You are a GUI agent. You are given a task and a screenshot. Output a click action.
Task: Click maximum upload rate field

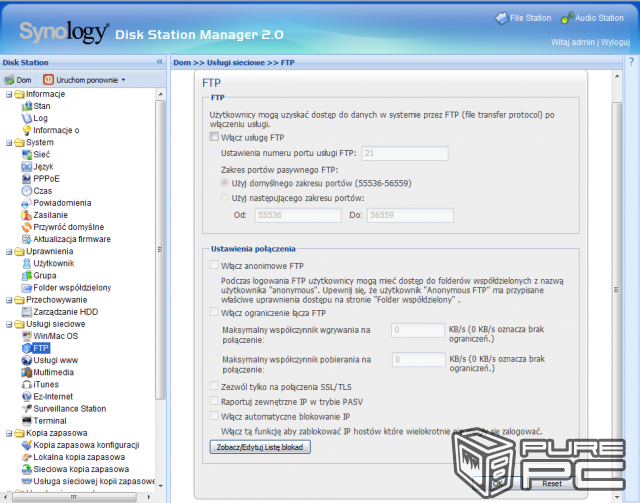pos(418,330)
